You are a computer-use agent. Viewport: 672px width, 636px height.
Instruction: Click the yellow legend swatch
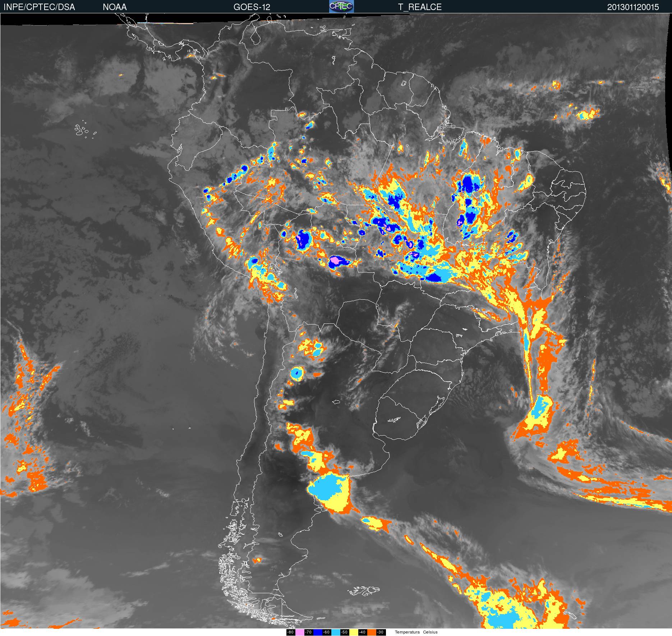[354, 632]
